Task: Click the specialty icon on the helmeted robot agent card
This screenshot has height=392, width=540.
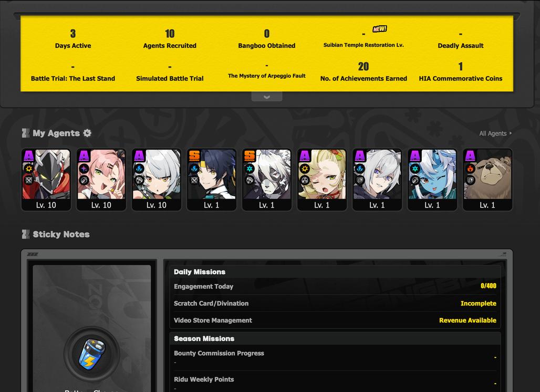Action: [x=29, y=180]
